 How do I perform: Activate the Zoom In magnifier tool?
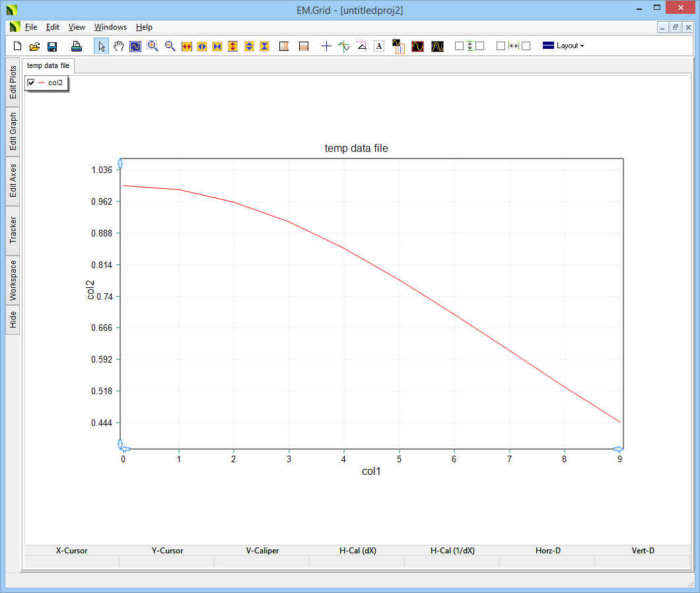153,46
